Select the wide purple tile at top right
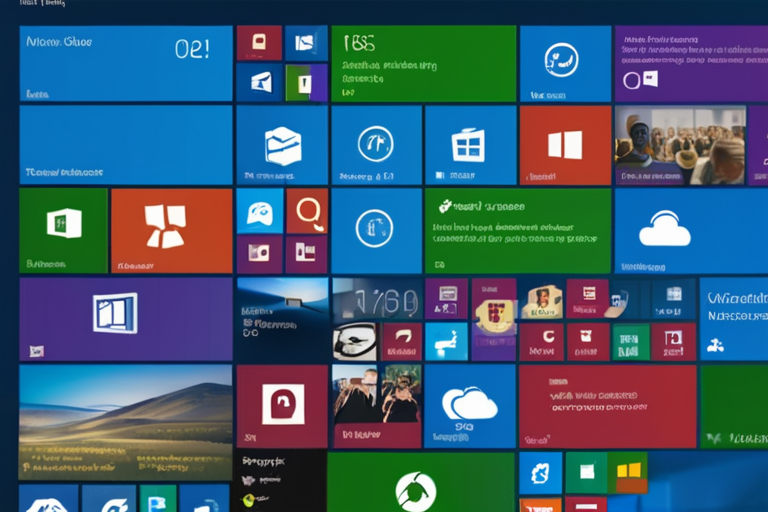The height and width of the screenshot is (512, 768). pyautogui.click(x=690, y=62)
